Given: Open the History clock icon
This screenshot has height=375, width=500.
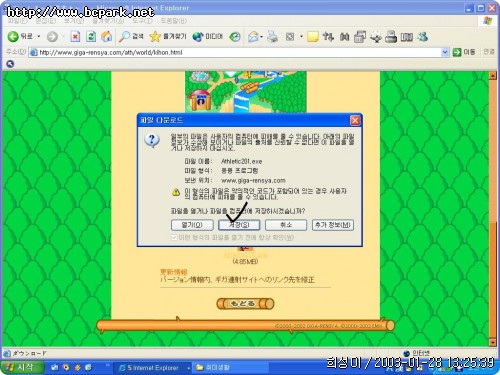Looking at the screenshot, I should click(235, 37).
